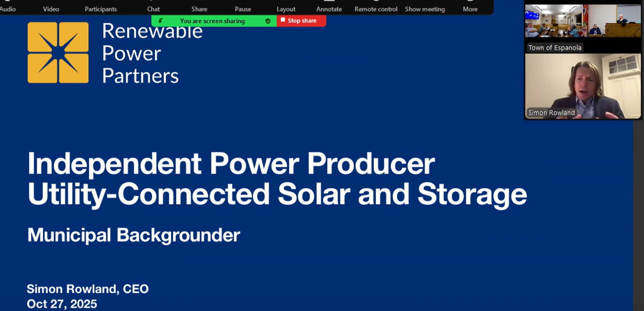Pause the screen share
644x311 pixels.
(243, 9)
